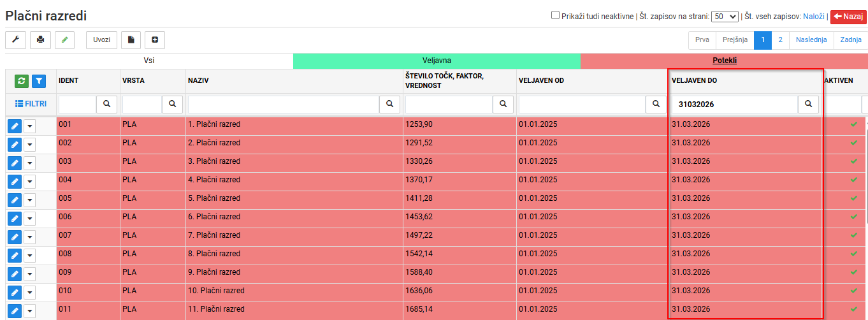This screenshot has width=868, height=320.
Task: Click the active checkmark in row 001
Action: tap(854, 124)
